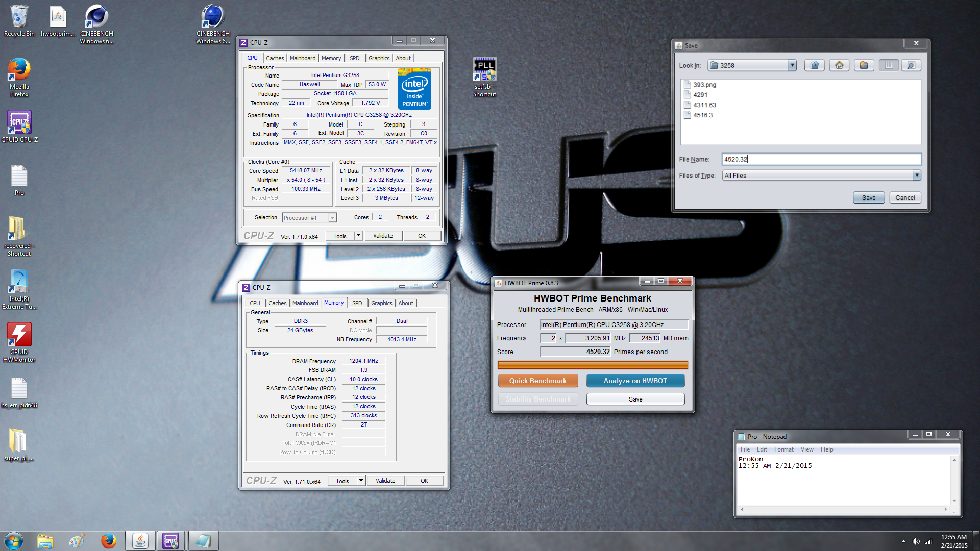Viewport: 980px width, 551px height.
Task: Click the Notepad horizontal scrollbar right arrow
Action: (x=945, y=509)
